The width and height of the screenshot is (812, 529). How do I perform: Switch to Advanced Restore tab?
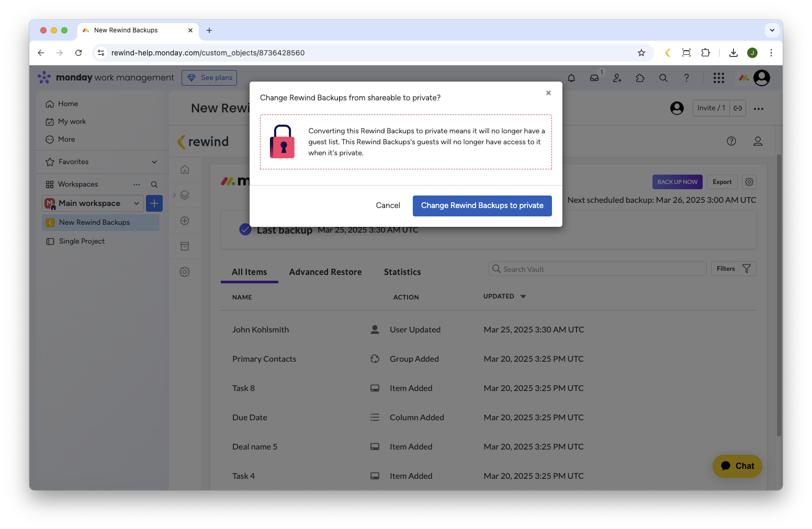pos(325,272)
